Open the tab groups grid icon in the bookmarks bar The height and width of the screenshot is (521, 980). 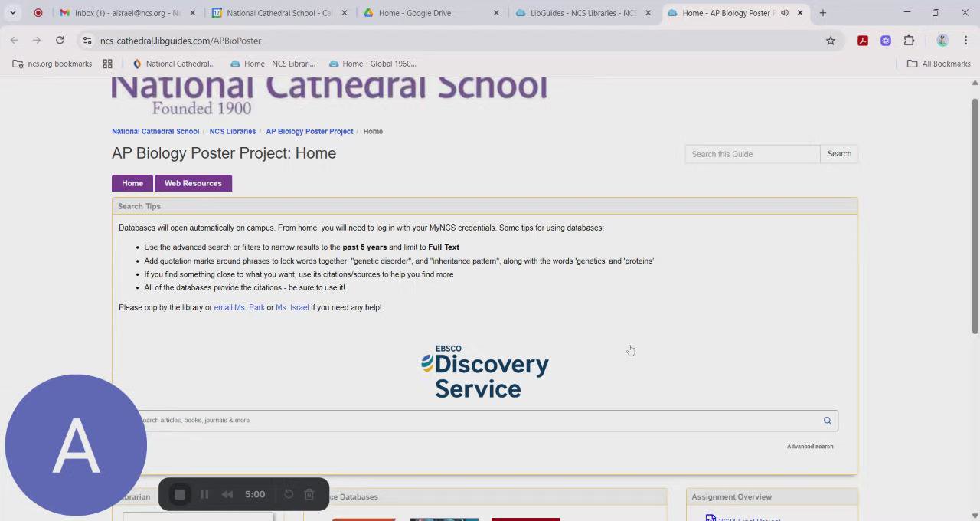tap(107, 64)
